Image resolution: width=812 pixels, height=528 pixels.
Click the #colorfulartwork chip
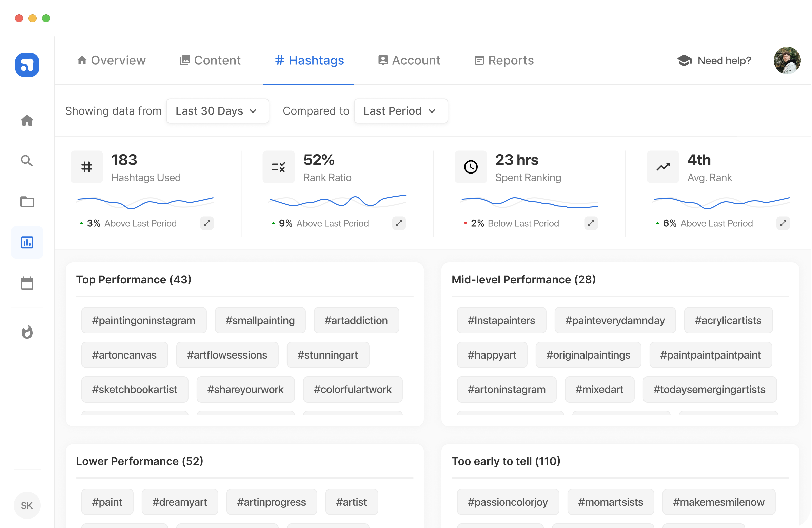tap(353, 389)
